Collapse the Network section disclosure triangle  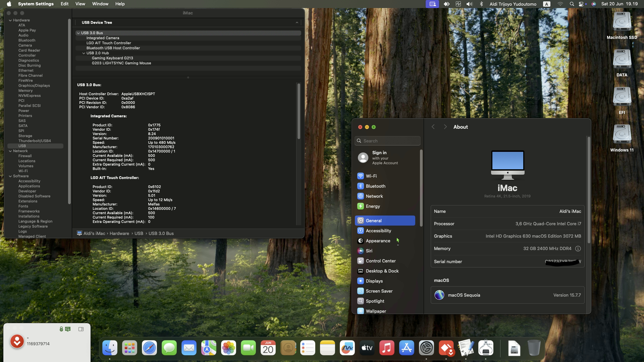point(10,151)
